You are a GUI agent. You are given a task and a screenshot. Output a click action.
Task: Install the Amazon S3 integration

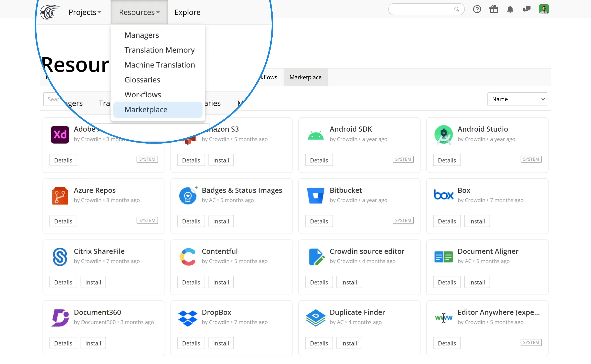[x=221, y=160]
